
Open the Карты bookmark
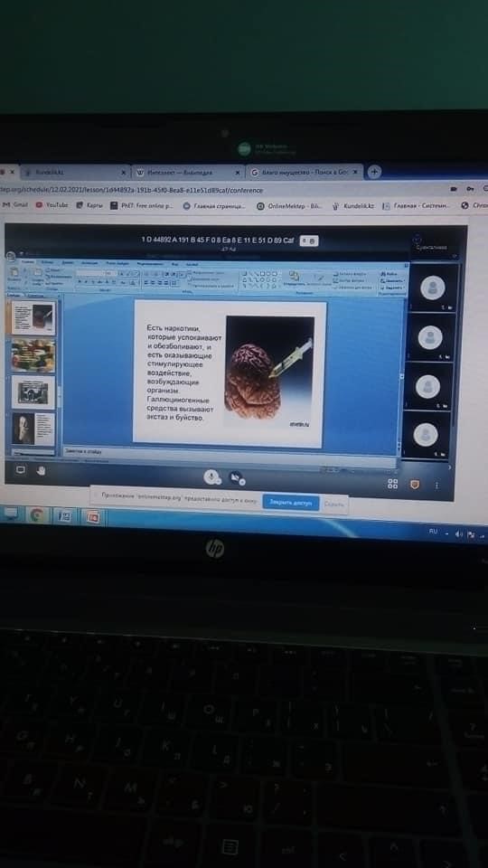coord(89,205)
